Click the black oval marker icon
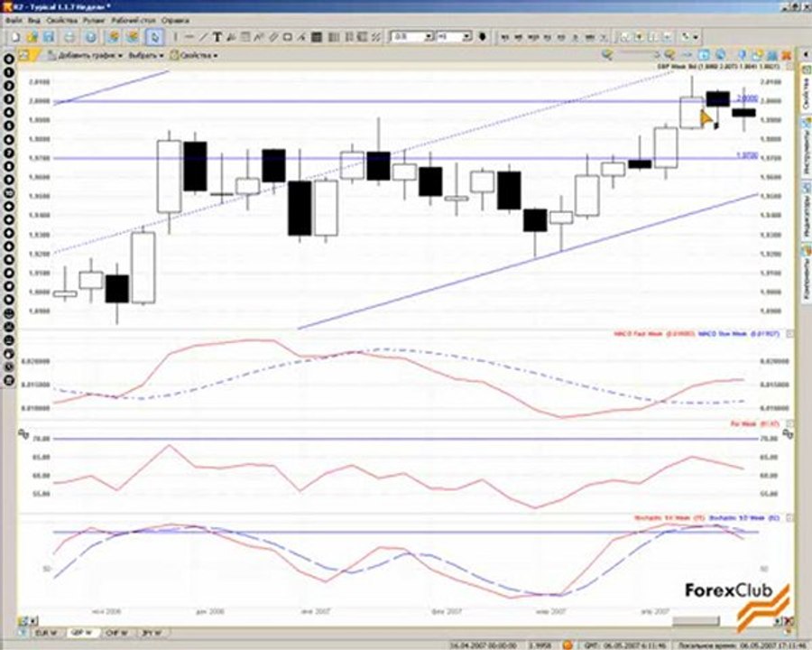 point(482,37)
